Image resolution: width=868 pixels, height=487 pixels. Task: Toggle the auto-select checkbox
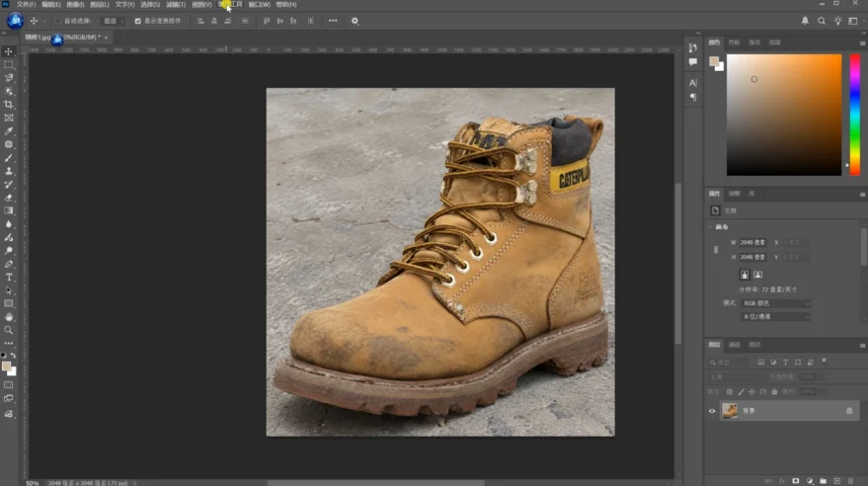point(58,21)
